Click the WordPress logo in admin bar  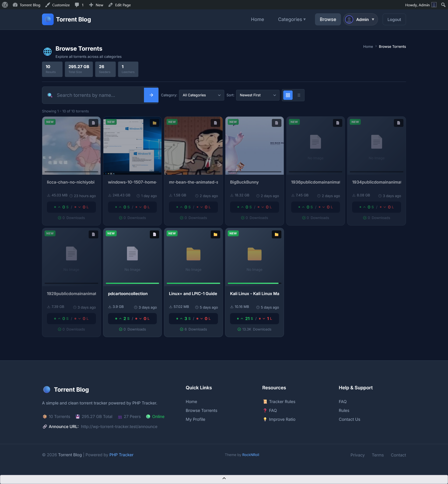coord(5,5)
